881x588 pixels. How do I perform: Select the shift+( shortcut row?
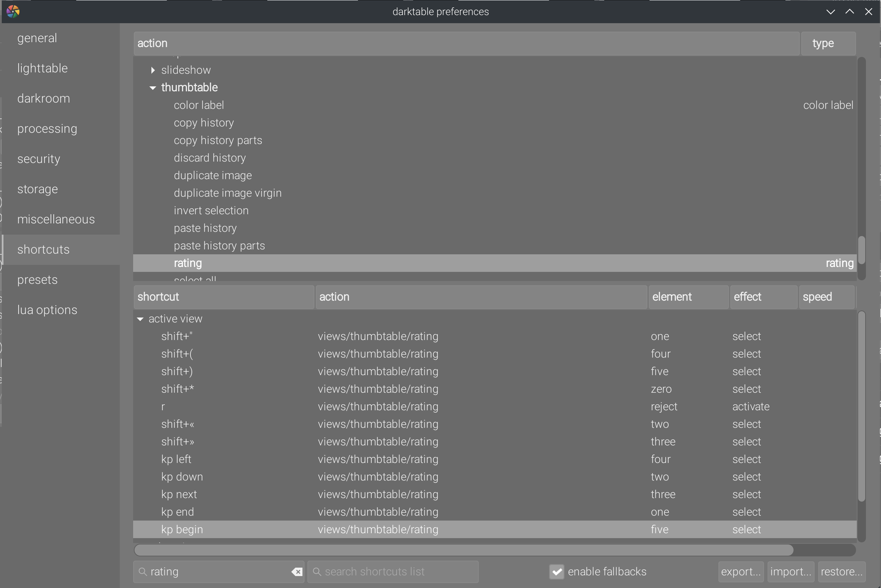pos(495,354)
